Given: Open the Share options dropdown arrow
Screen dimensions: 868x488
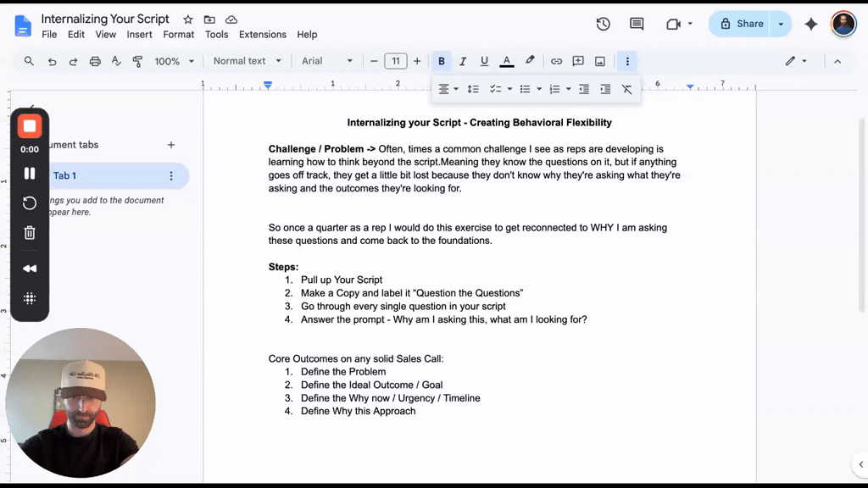Looking at the screenshot, I should [781, 24].
